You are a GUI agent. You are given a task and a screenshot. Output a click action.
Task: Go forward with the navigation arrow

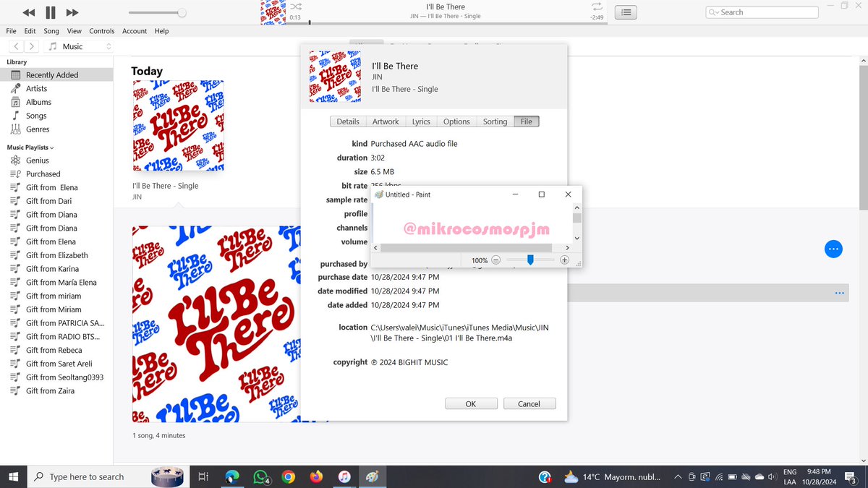pyautogui.click(x=32, y=46)
